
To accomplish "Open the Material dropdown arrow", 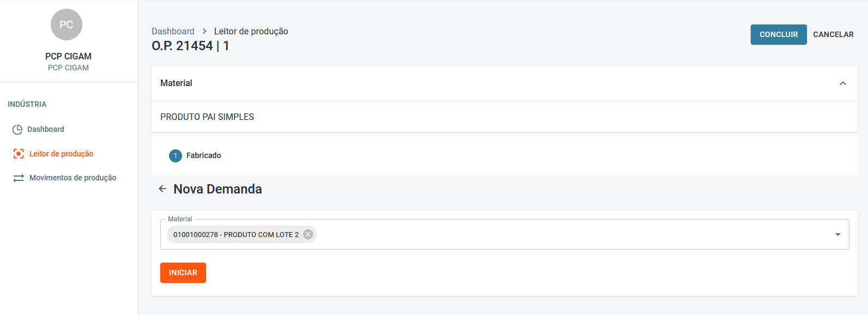I will tap(837, 234).
